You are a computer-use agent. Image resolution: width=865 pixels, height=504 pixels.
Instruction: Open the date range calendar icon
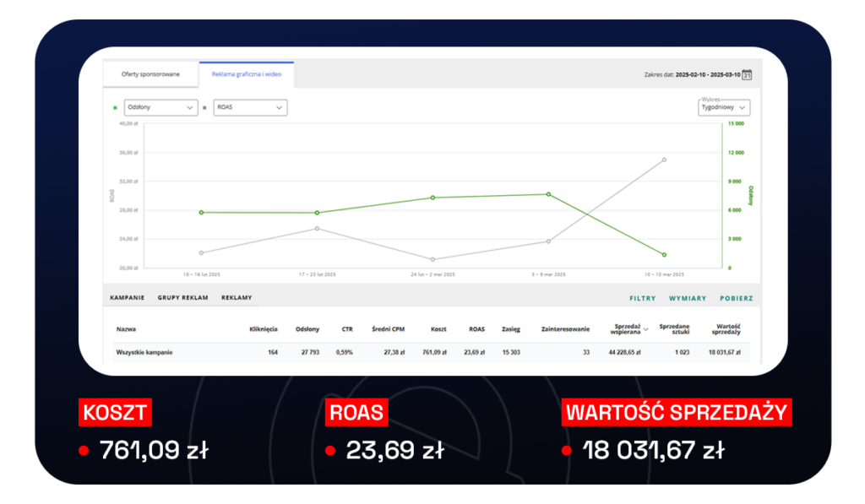(746, 74)
